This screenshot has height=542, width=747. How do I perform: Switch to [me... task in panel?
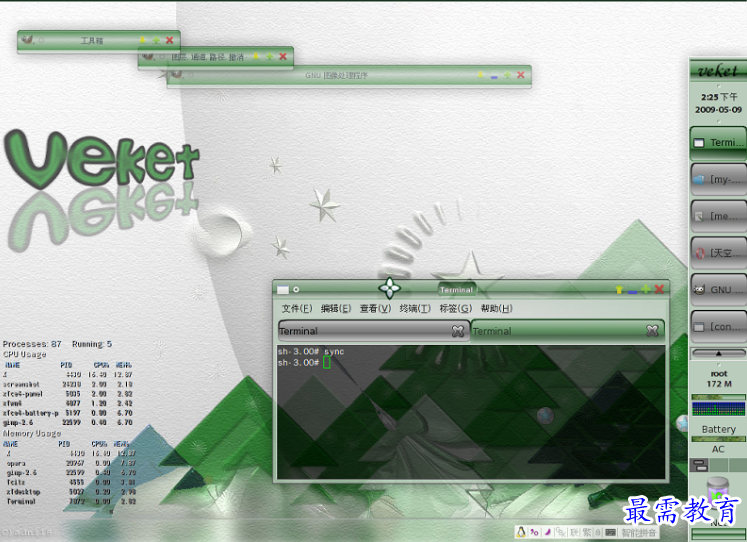coord(718,216)
